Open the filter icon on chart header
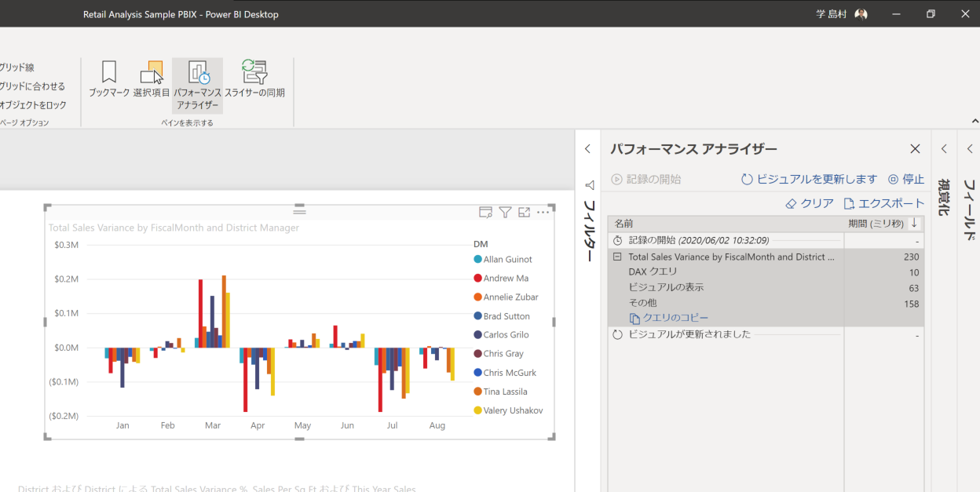The height and width of the screenshot is (492, 980). point(506,212)
